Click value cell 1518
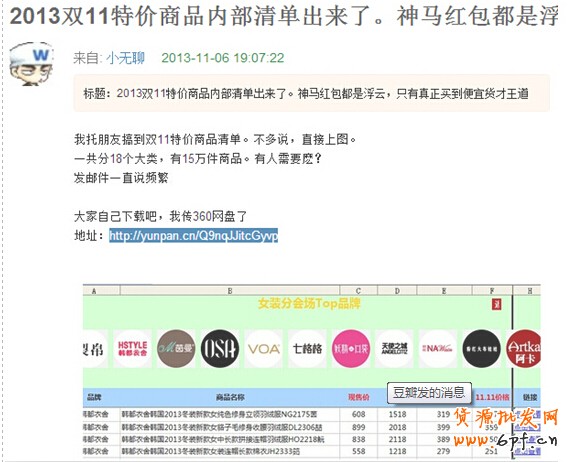Screen dimensions: 568x462 (397, 414)
